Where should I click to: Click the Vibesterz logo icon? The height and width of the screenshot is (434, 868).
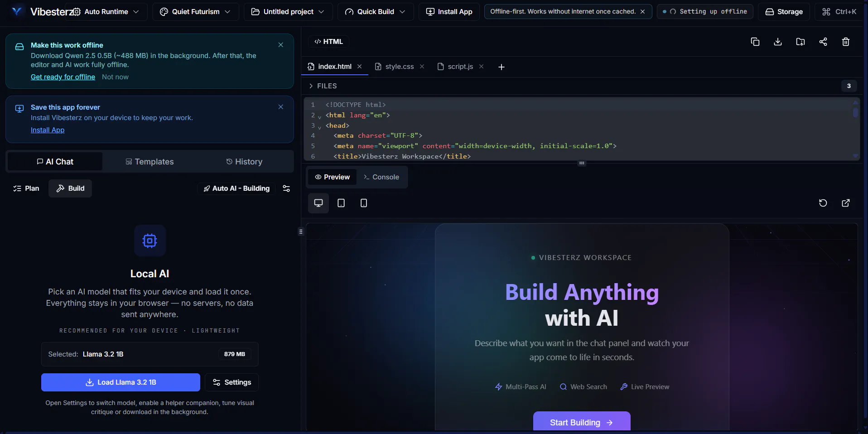[17, 11]
